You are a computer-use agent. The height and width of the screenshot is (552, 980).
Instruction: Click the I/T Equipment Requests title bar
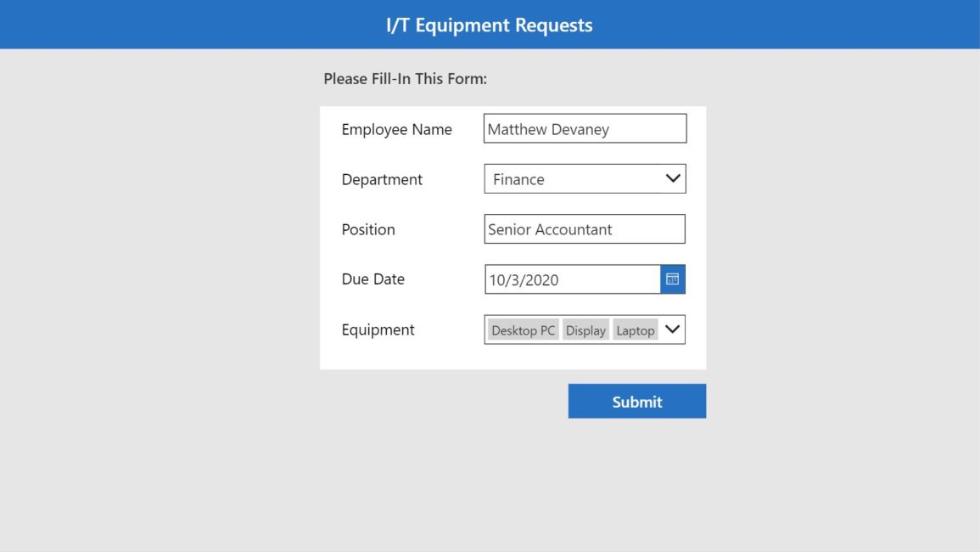[x=490, y=24]
